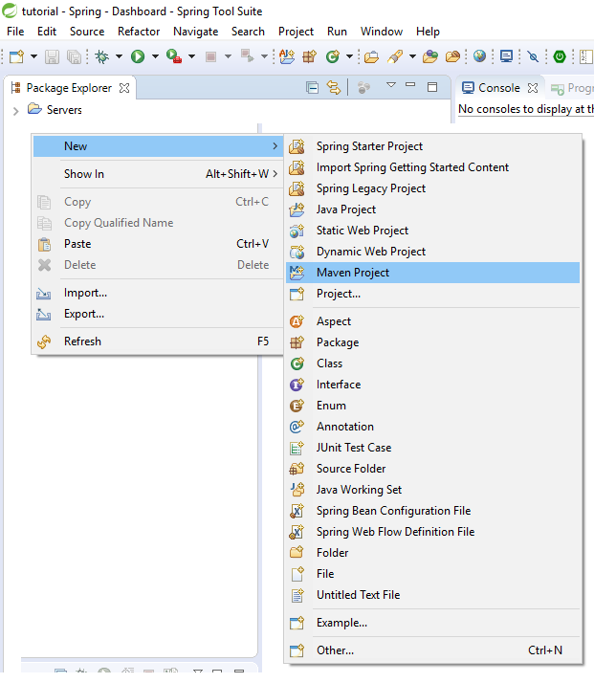Select JUnit Test Case
This screenshot has width=616, height=683.
(433, 448)
